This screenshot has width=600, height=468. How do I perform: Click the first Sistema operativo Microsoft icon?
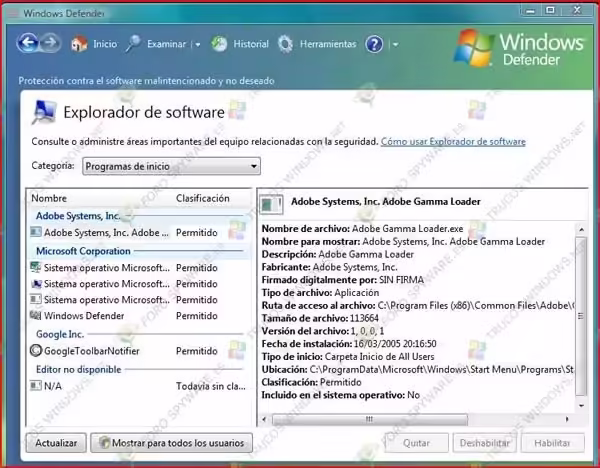tap(36, 267)
